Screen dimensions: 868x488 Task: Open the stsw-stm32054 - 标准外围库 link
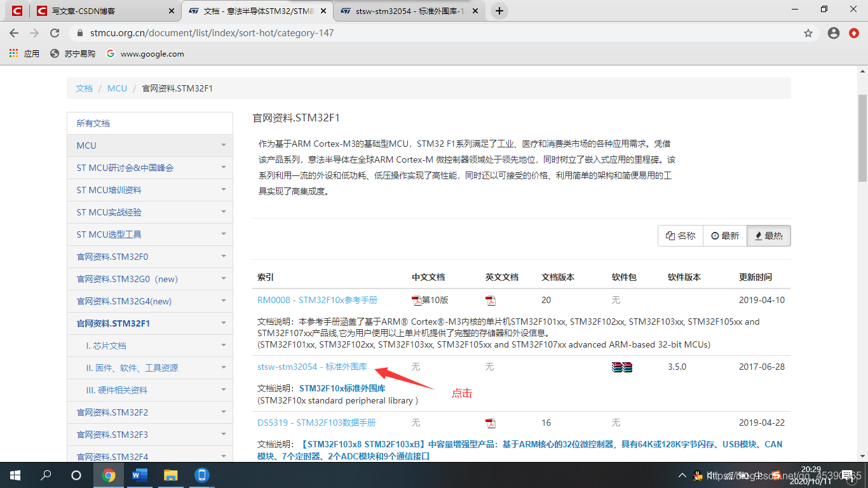(312, 367)
